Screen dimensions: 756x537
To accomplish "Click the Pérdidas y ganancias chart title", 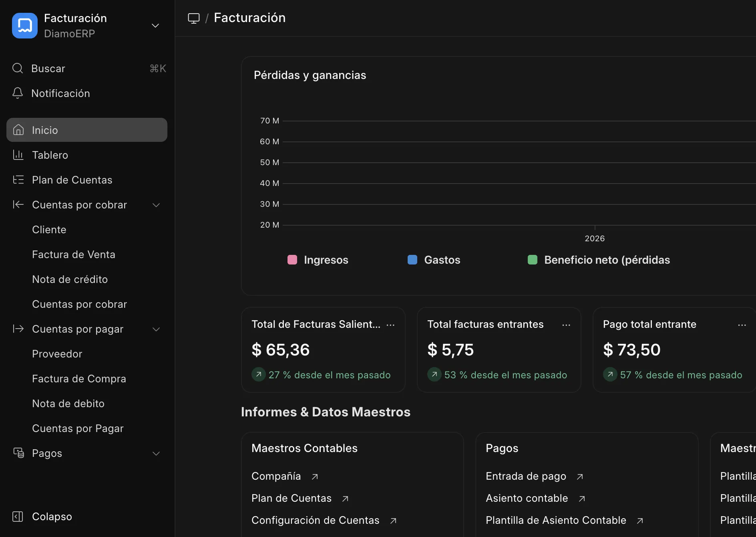I will 310,75.
